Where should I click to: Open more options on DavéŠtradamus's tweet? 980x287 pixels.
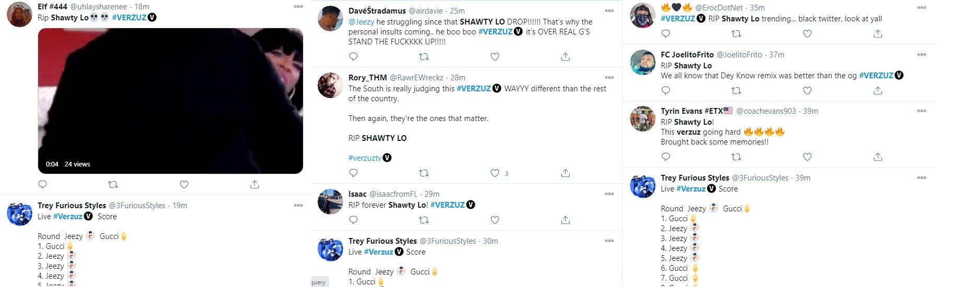click(x=609, y=10)
